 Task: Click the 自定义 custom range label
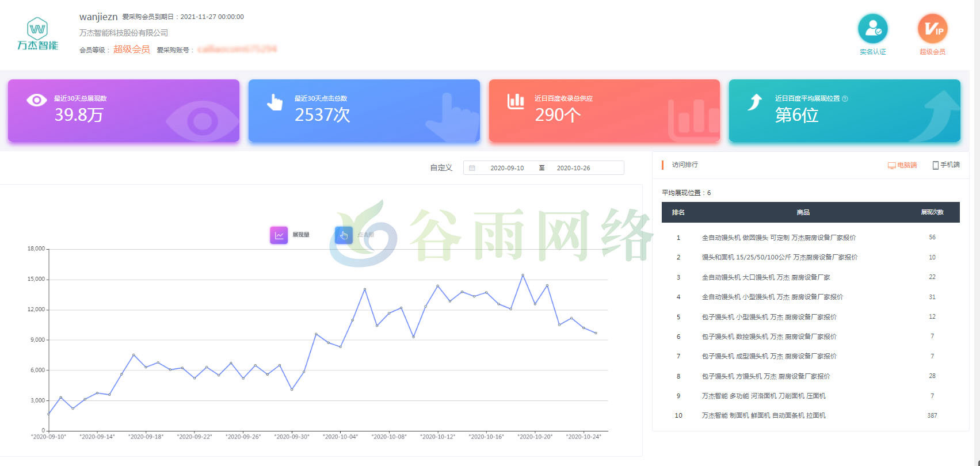click(441, 168)
